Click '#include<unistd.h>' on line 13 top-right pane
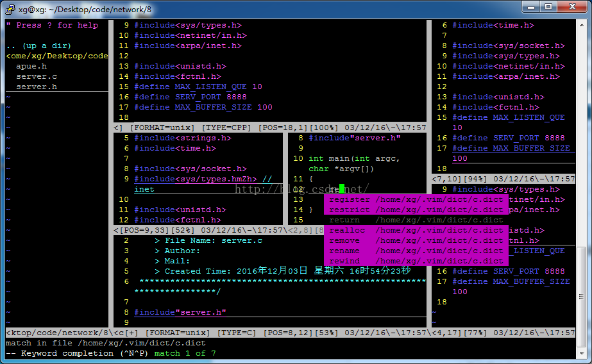 pos(498,97)
